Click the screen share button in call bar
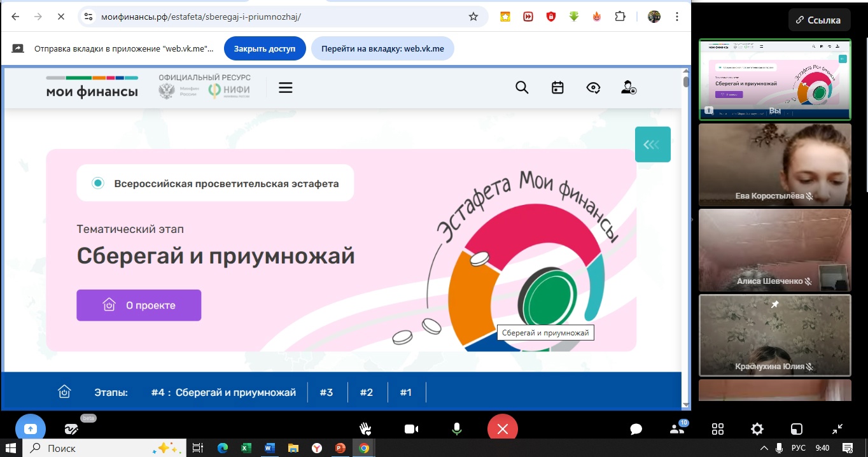The height and width of the screenshot is (457, 868). [x=30, y=429]
